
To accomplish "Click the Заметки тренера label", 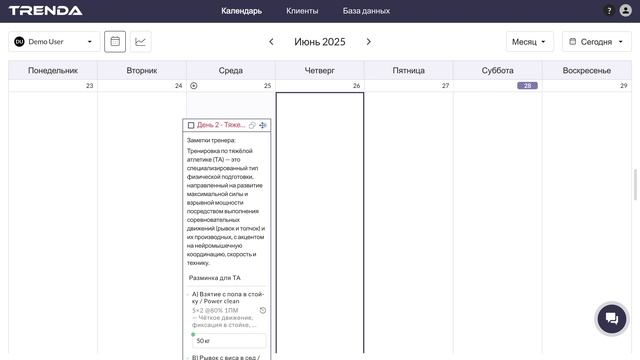I will coord(211,140).
